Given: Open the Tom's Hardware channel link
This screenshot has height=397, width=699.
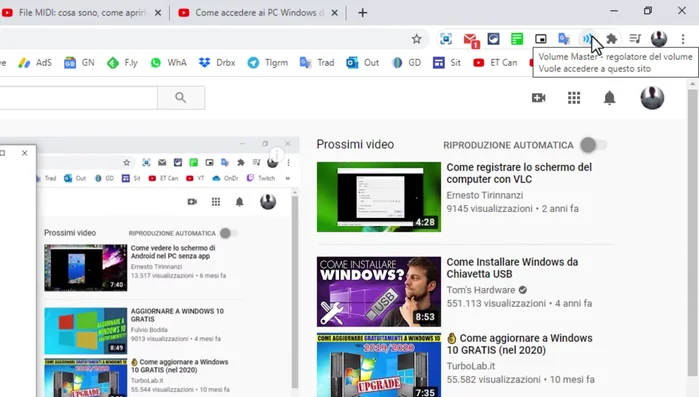Looking at the screenshot, I should pos(481,290).
